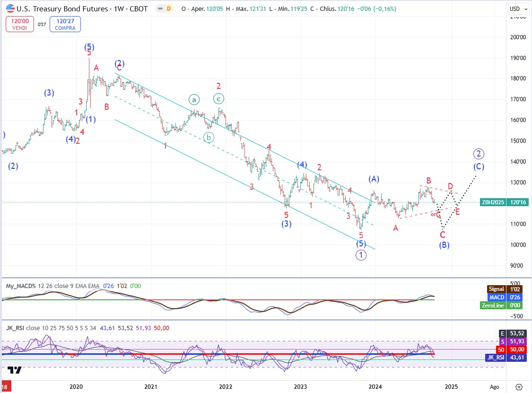This screenshot has height=393, width=532.
Task: Click the 170'00 price scale level
Action: pyautogui.click(x=518, y=99)
